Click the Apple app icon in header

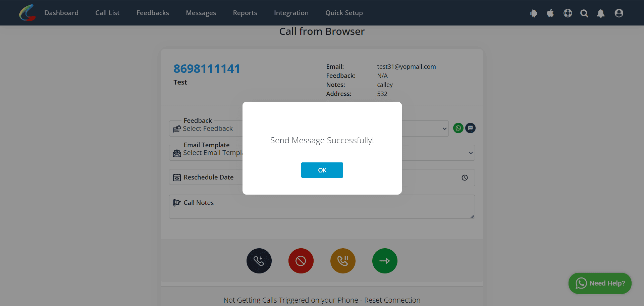click(550, 13)
